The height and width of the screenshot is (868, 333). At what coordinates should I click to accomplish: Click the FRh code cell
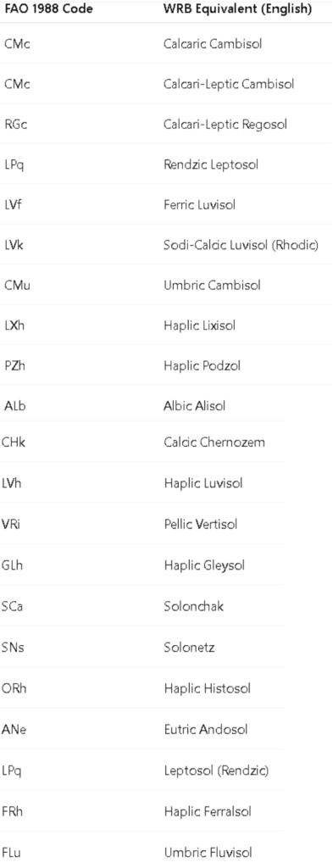pyautogui.click(x=13, y=811)
